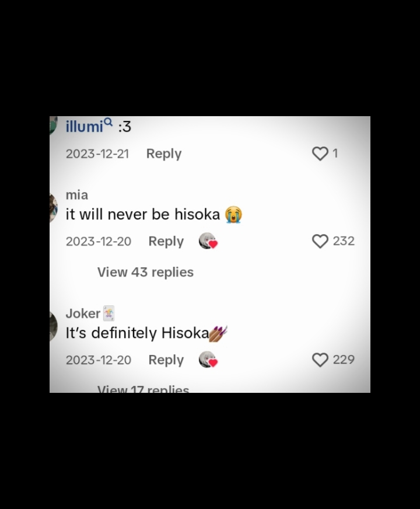Image resolution: width=420 pixels, height=509 pixels.
Task: Tap the 232 like count on mia's comment
Action: click(344, 241)
